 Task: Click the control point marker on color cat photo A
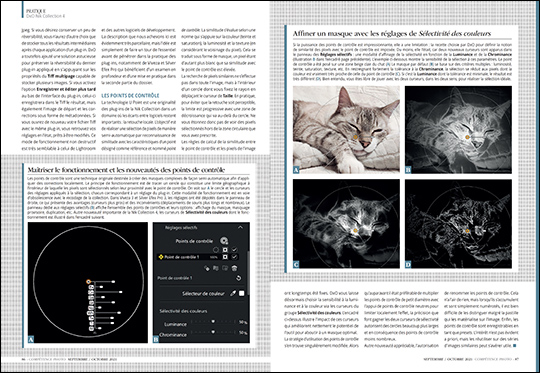pos(355,137)
